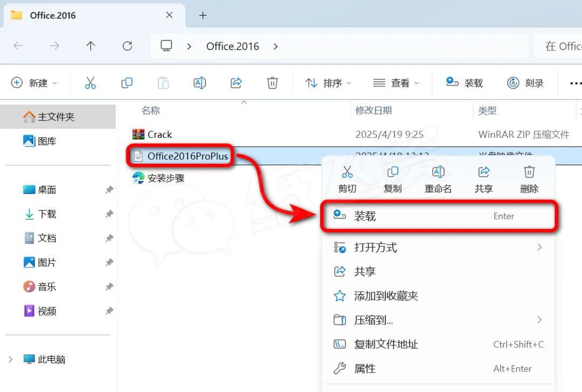Viewport: 582px width, 392px height.
Task: Expand the chevron after Office.2016 in path
Action: click(275, 46)
